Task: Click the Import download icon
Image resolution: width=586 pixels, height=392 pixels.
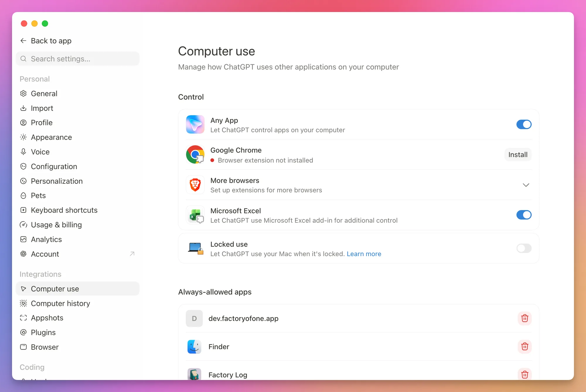Action: click(23, 108)
